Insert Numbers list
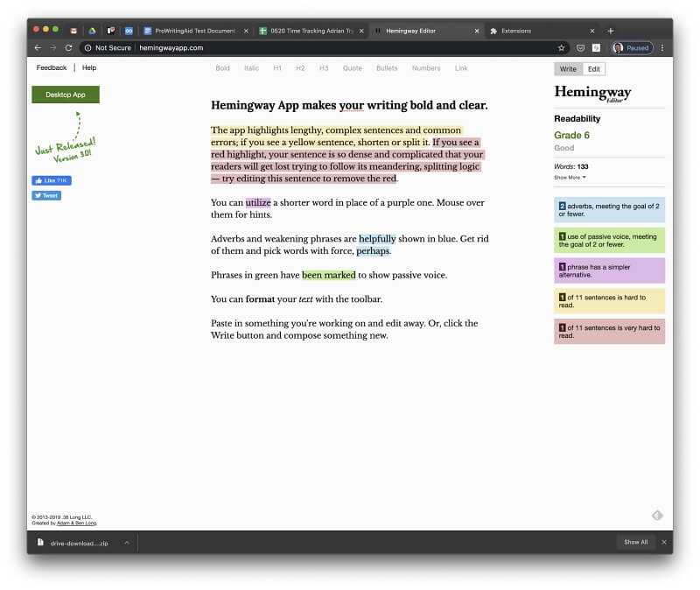Image resolution: width=700 pixels, height=590 pixels. (x=426, y=68)
